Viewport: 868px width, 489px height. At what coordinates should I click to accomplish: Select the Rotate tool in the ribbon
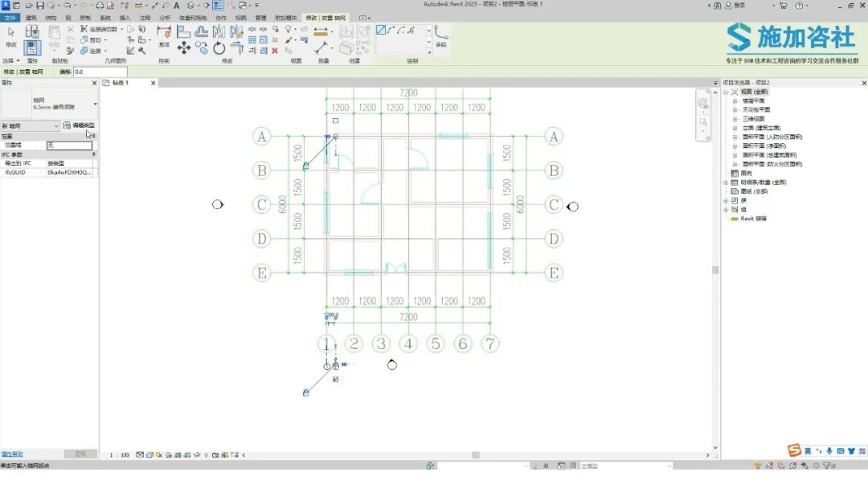click(219, 48)
